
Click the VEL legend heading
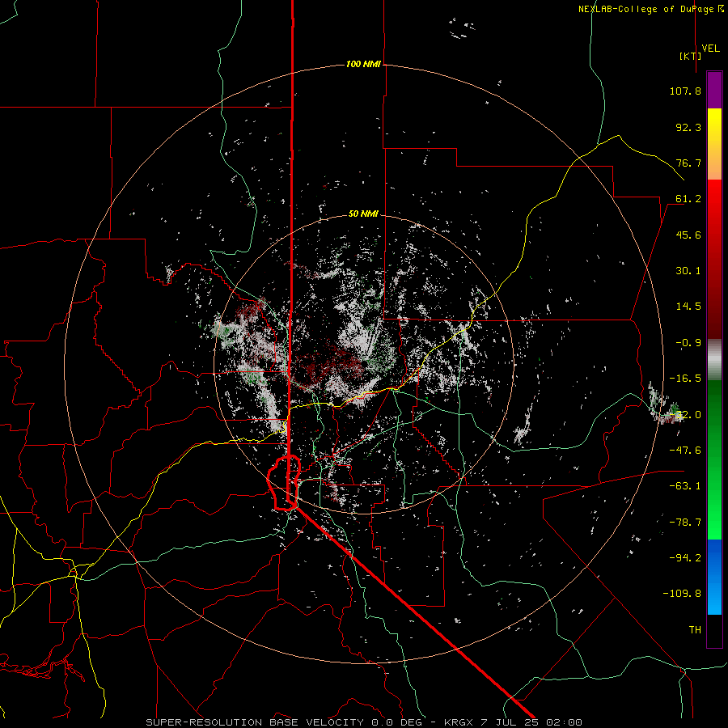[x=710, y=49]
